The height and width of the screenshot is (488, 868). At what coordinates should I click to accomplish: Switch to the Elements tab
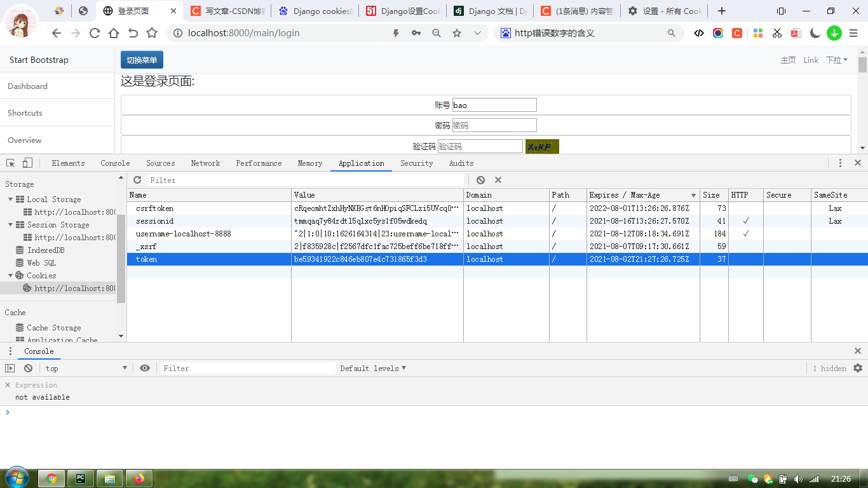tap(68, 163)
